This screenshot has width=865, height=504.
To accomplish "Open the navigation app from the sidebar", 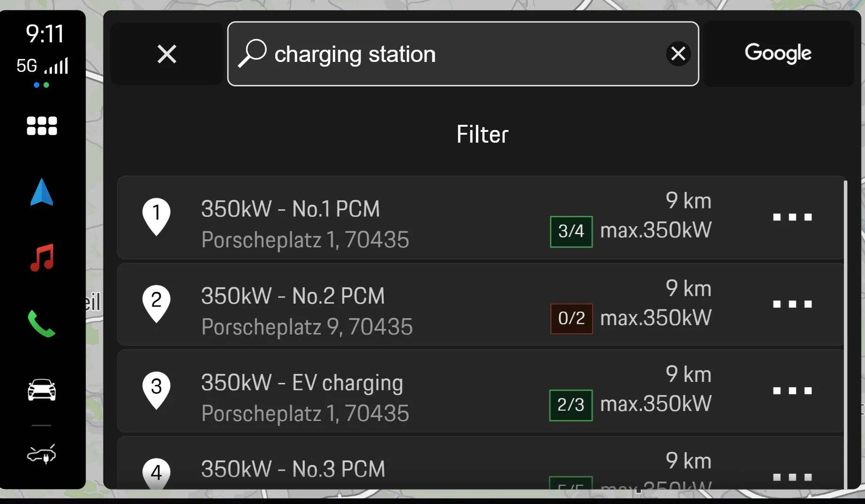I will click(41, 191).
